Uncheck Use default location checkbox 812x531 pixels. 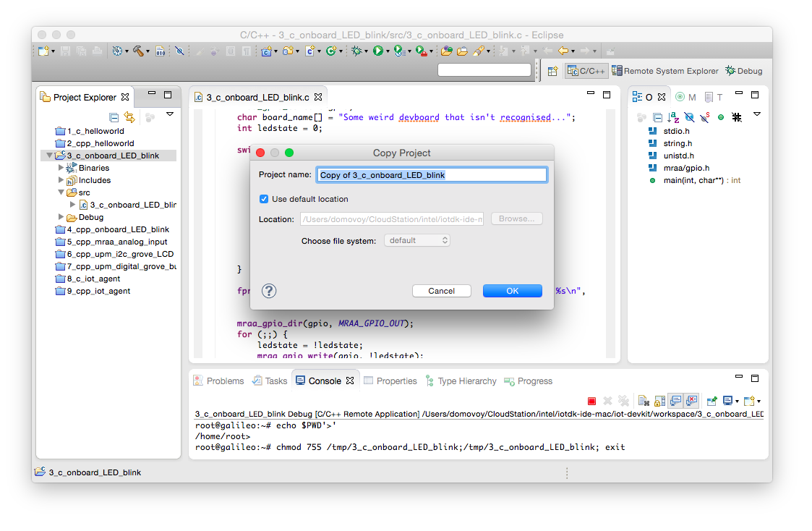(x=264, y=199)
